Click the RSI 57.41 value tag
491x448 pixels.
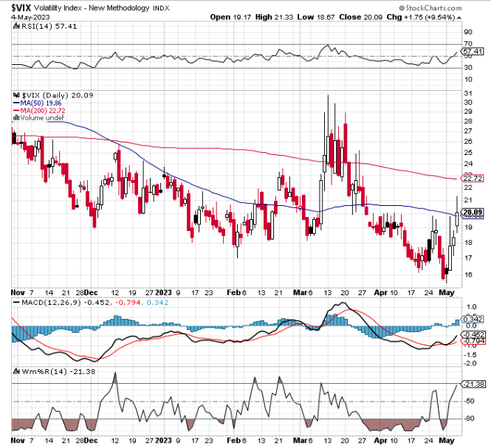coord(473,52)
